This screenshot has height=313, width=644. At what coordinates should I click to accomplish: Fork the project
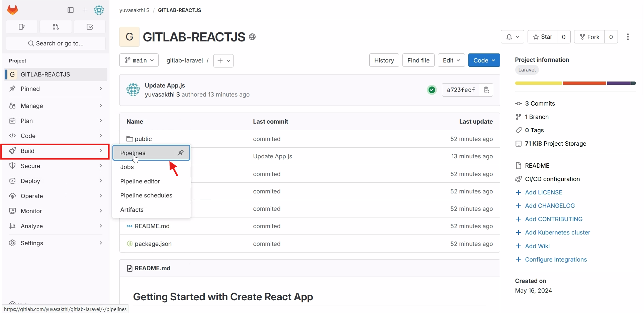589,37
